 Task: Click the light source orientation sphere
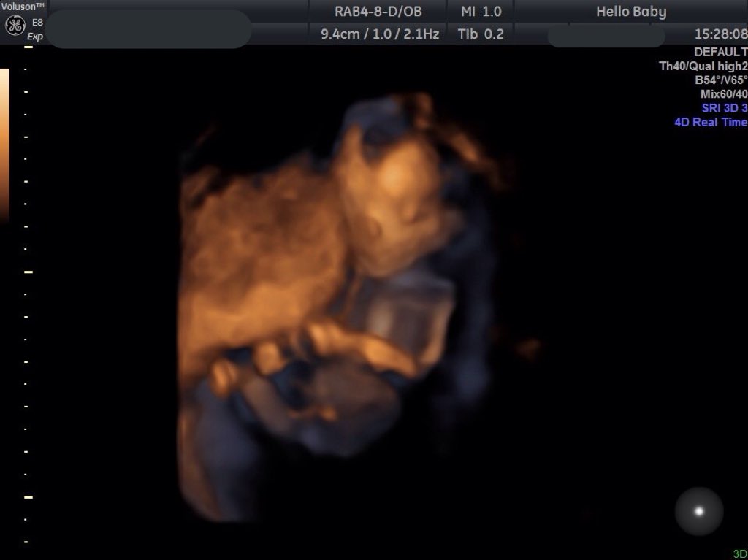pyautogui.click(x=699, y=511)
